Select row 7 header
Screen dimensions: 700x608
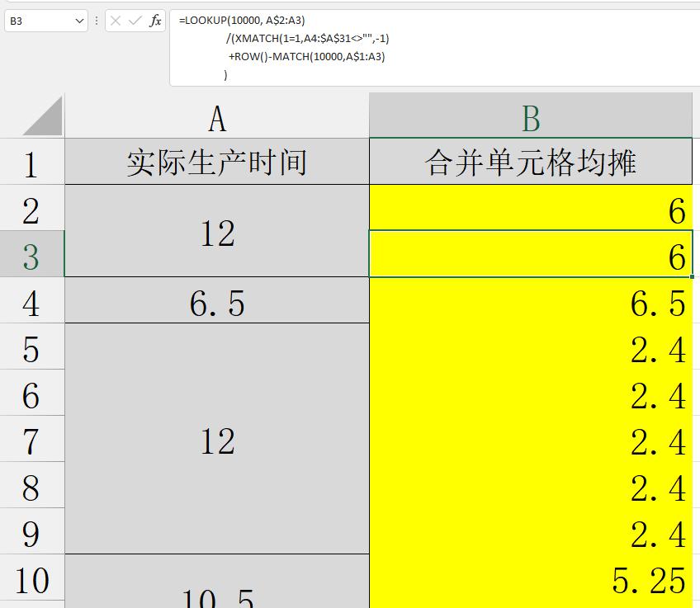click(32, 439)
